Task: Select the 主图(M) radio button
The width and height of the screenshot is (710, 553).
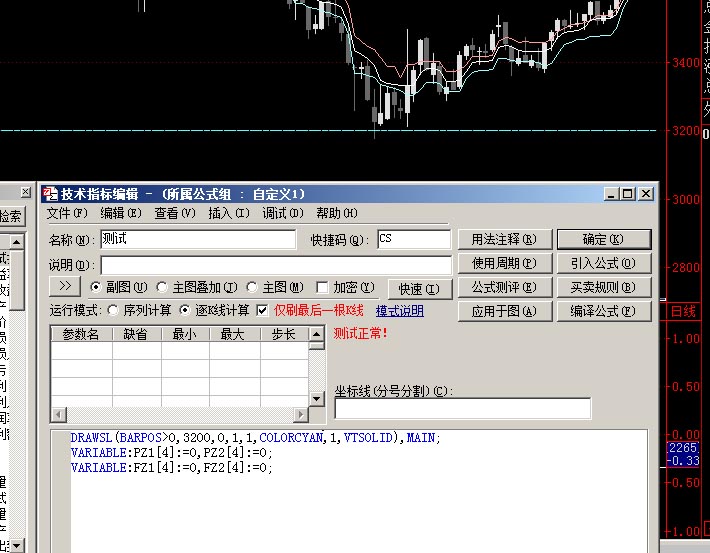Action: pos(252,287)
